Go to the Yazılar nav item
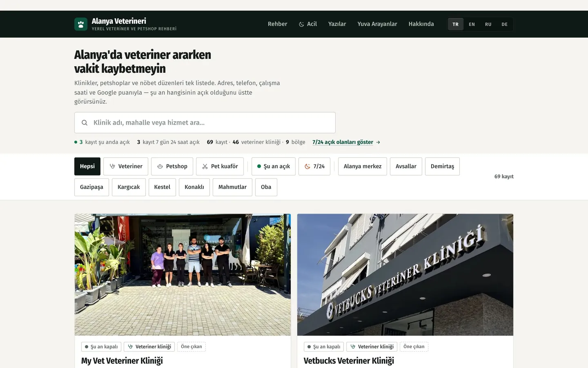 (337, 24)
